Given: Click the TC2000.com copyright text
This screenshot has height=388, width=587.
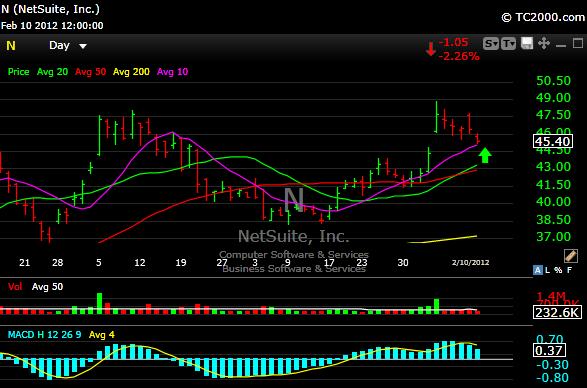Looking at the screenshot, I should (543, 17).
